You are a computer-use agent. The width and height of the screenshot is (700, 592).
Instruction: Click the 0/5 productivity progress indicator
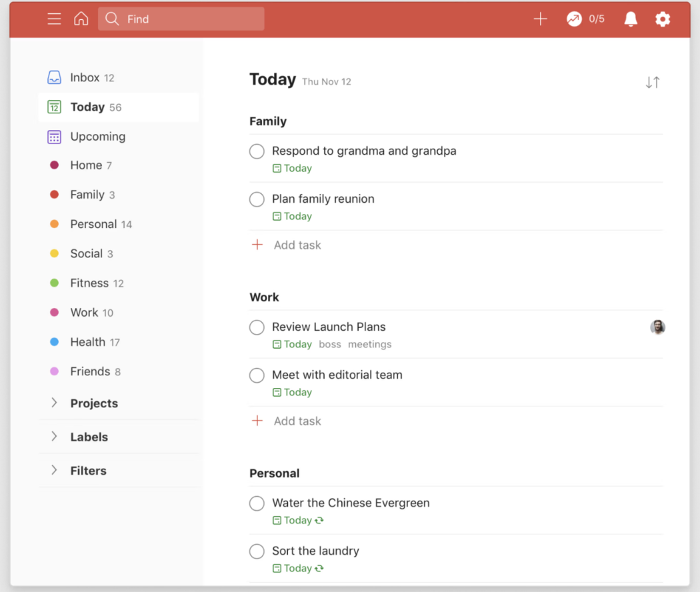[585, 19]
